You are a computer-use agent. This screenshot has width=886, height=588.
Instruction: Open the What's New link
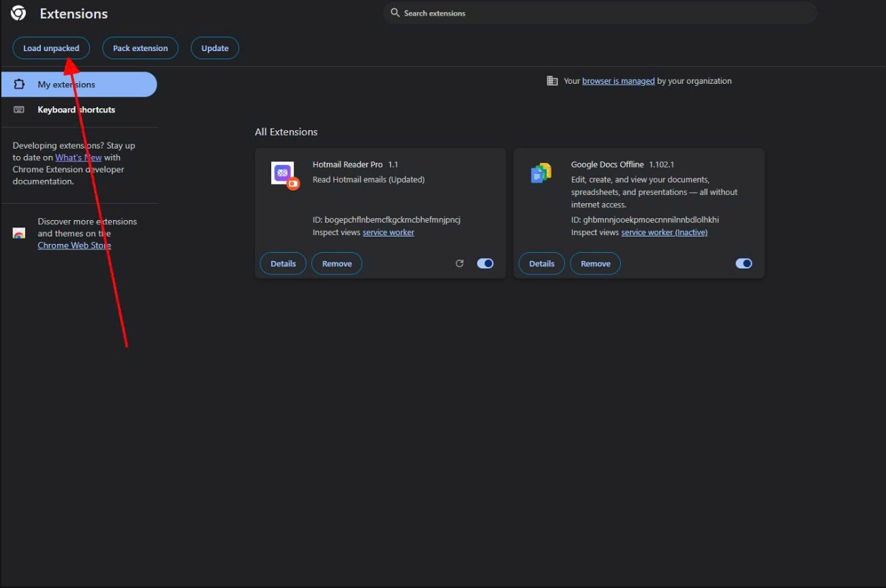tap(78, 157)
